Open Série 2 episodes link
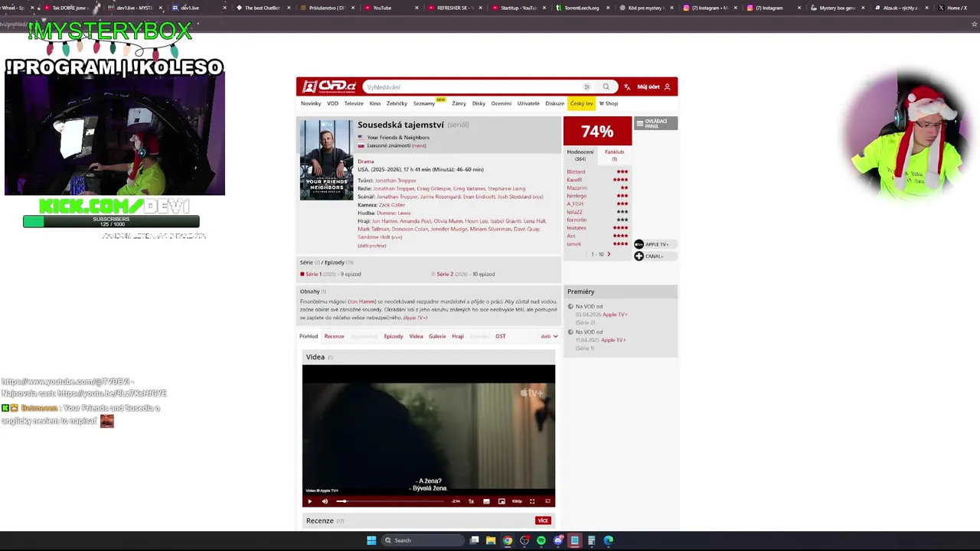The image size is (980, 551). pyautogui.click(x=445, y=274)
